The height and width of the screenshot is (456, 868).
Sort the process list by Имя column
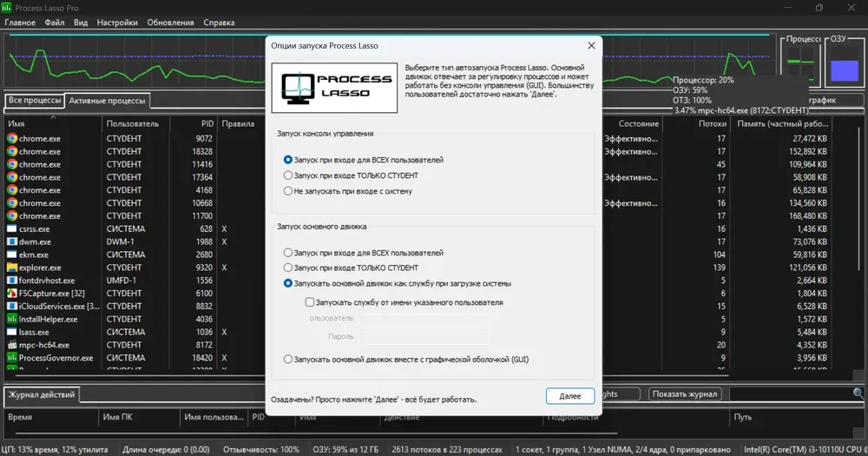[x=53, y=123]
